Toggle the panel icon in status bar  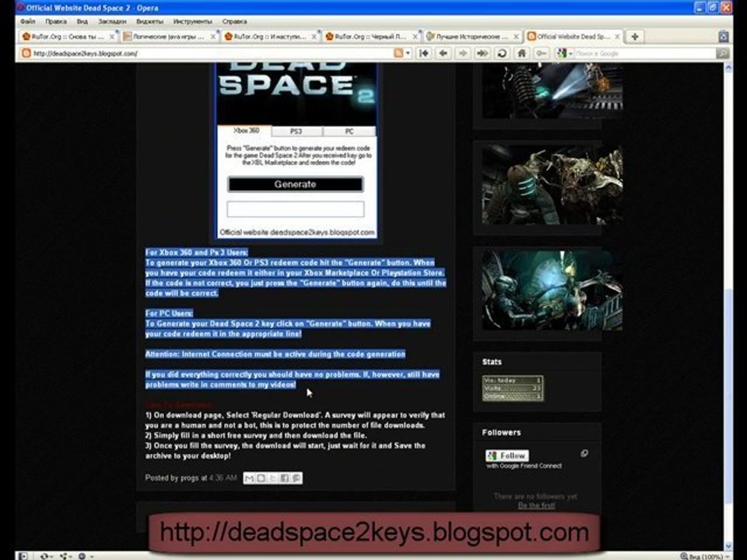23,555
